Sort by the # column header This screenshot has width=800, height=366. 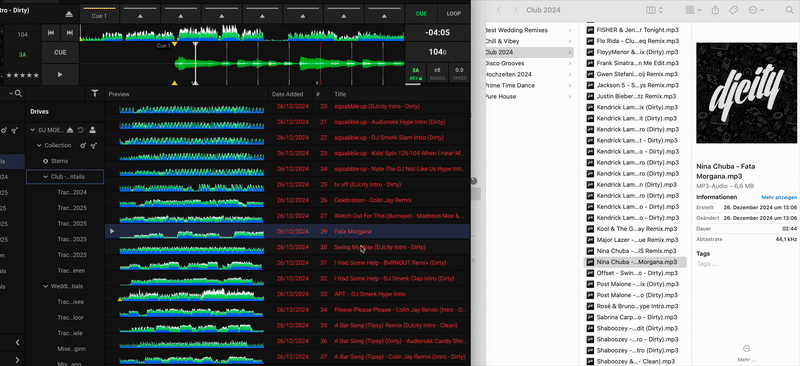click(x=318, y=94)
